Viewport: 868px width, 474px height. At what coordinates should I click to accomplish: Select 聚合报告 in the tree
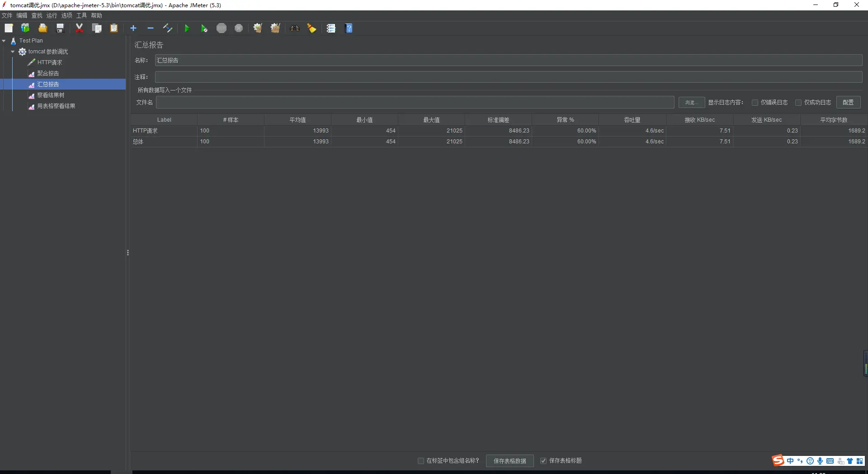pyautogui.click(x=48, y=73)
